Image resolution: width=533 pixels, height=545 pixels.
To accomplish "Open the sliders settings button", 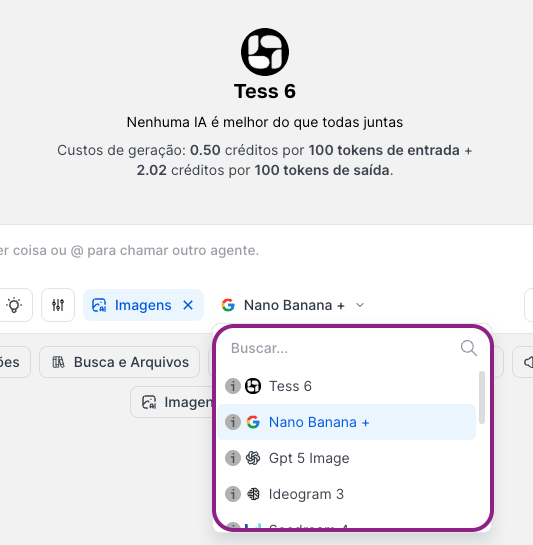I will 58,305.
